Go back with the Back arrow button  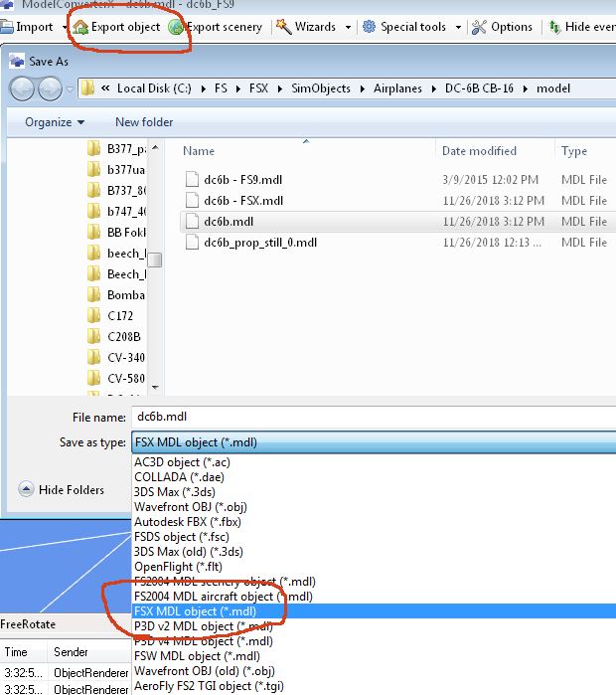pyautogui.click(x=22, y=88)
